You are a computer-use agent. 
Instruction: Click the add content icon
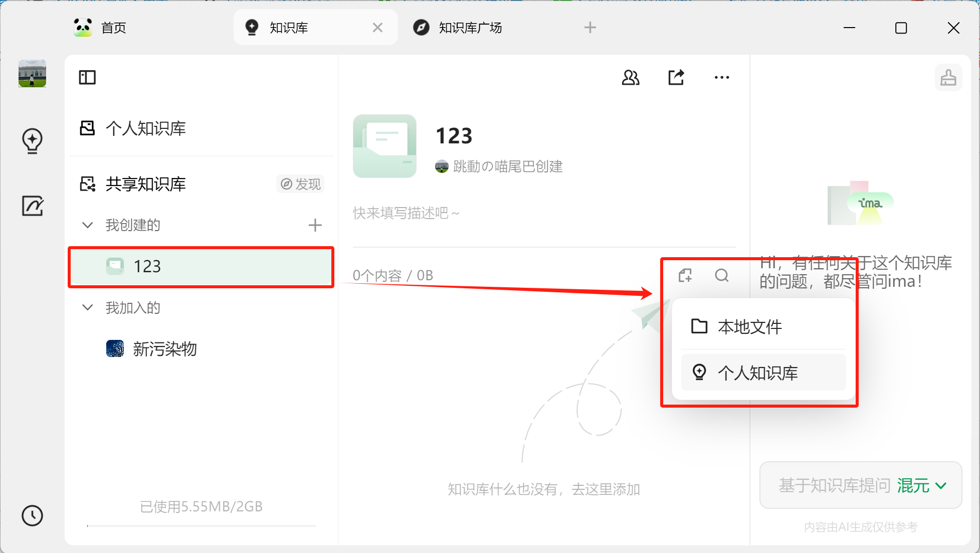[x=685, y=276]
